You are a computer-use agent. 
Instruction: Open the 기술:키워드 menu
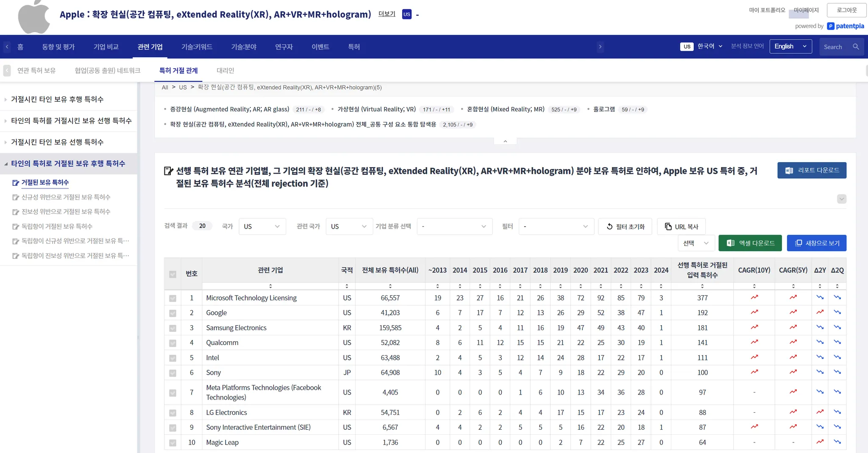[x=197, y=47]
